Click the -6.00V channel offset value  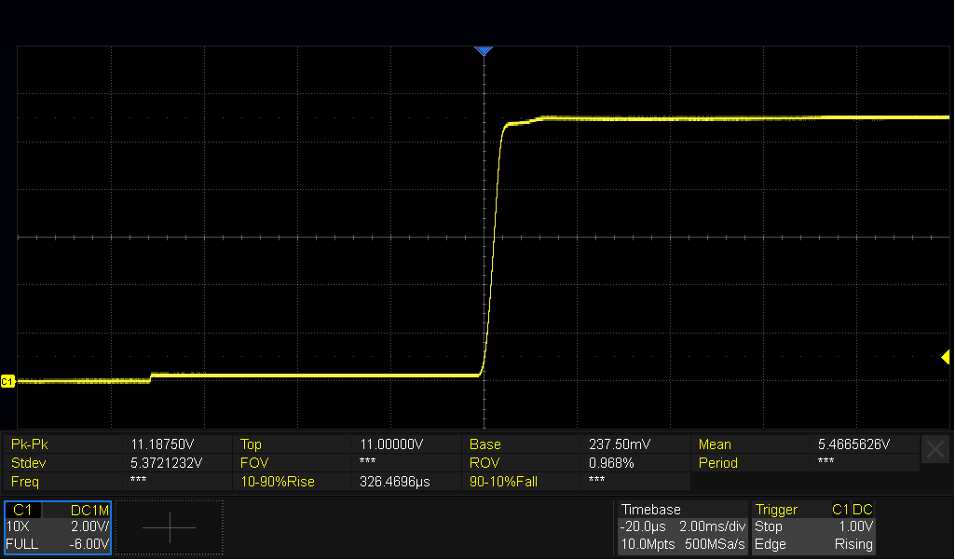click(x=89, y=544)
